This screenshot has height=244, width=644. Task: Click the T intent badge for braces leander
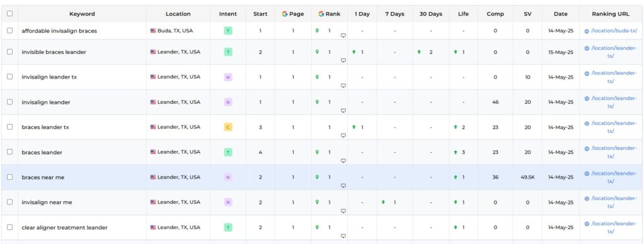click(x=228, y=152)
